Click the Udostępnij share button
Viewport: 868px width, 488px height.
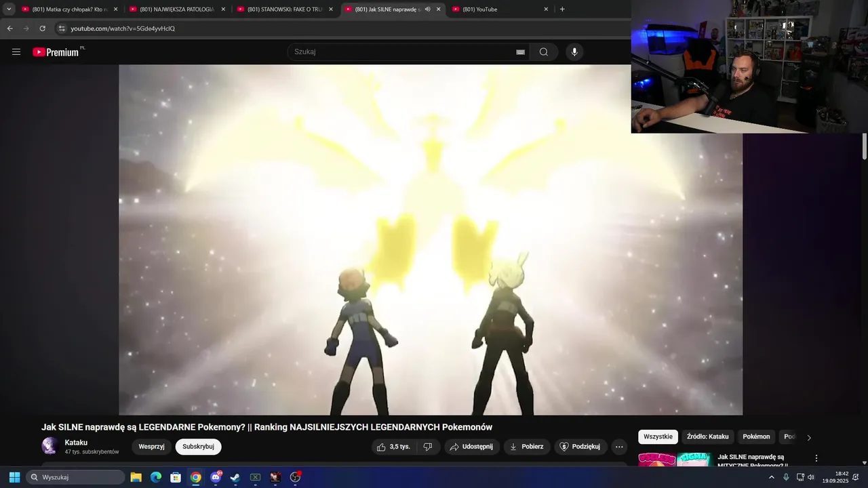coord(472,447)
